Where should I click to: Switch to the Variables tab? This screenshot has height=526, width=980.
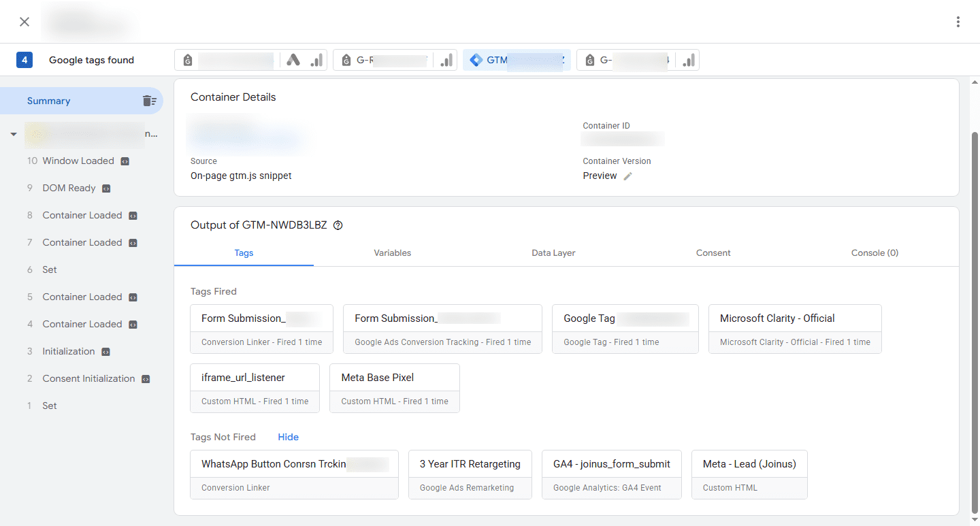pyautogui.click(x=392, y=252)
